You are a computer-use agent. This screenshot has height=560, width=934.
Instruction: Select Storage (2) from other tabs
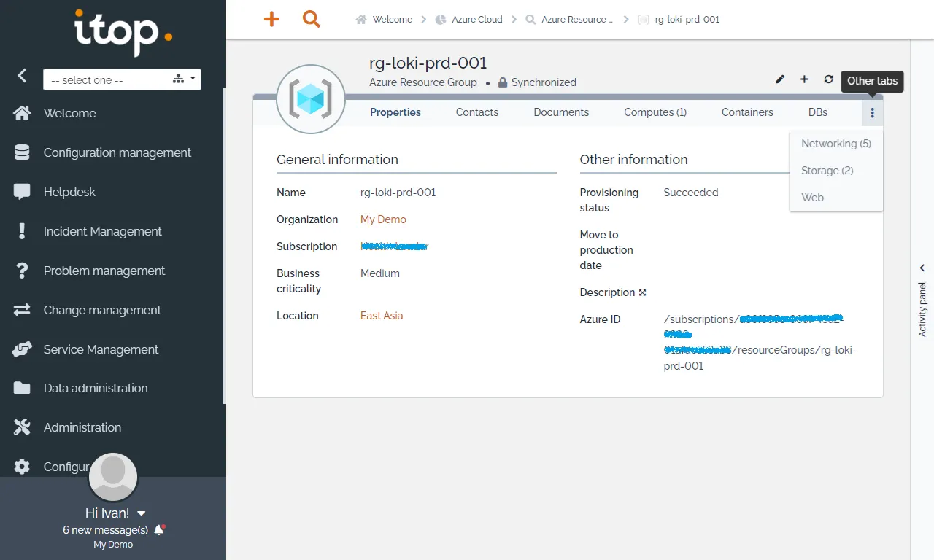pyautogui.click(x=827, y=171)
